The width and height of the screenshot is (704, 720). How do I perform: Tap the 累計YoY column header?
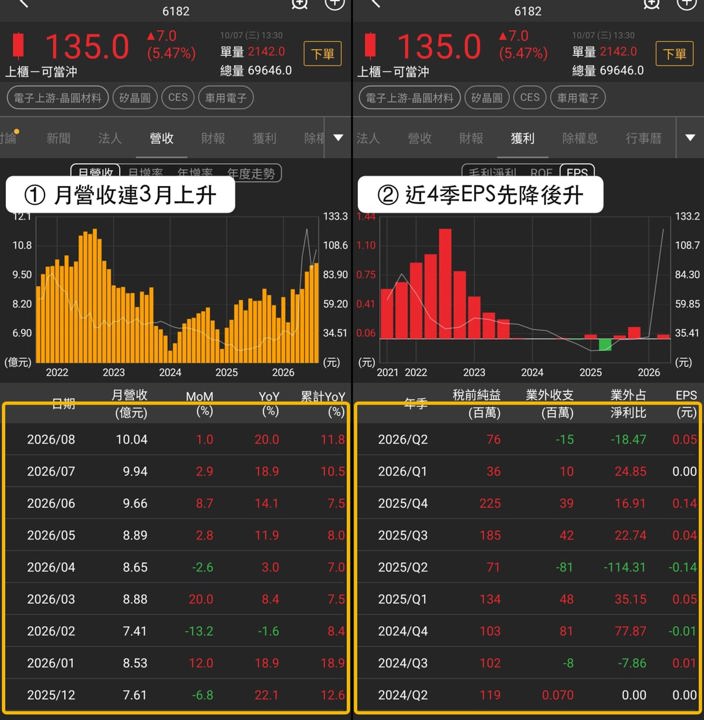coord(323,404)
